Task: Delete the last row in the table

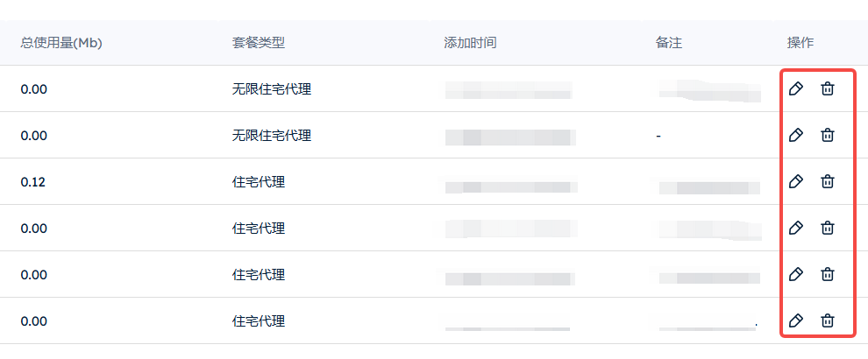Action: tap(827, 320)
